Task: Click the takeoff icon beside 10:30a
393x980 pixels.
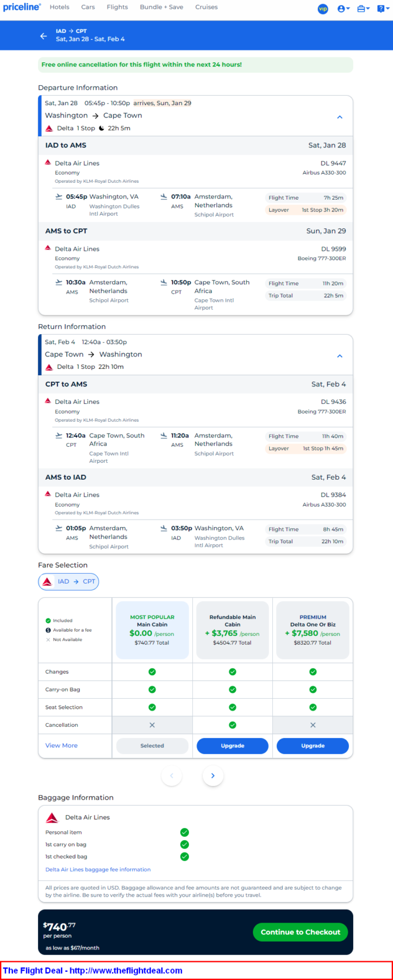Action: click(59, 282)
